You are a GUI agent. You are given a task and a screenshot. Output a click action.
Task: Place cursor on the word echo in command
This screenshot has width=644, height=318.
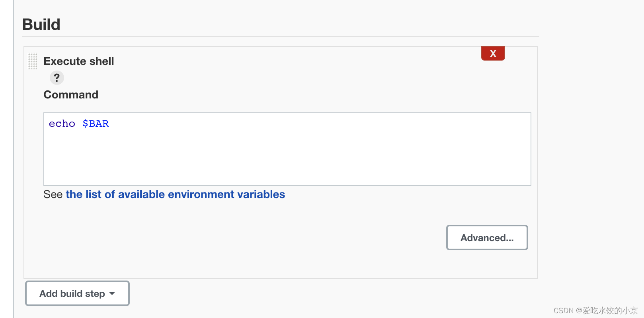click(x=62, y=124)
